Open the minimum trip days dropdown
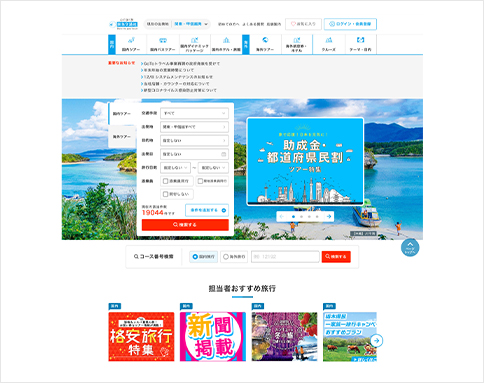Screen dimensions: 484x383 click(x=175, y=168)
